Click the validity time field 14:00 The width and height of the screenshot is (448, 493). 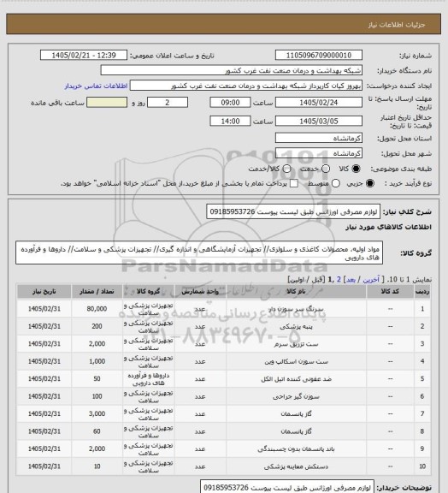point(230,121)
